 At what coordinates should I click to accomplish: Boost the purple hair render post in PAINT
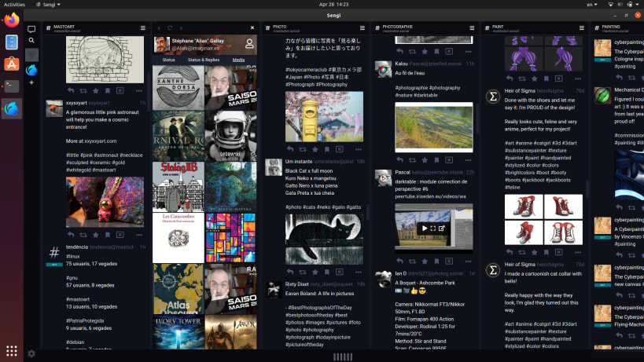[x=522, y=79]
